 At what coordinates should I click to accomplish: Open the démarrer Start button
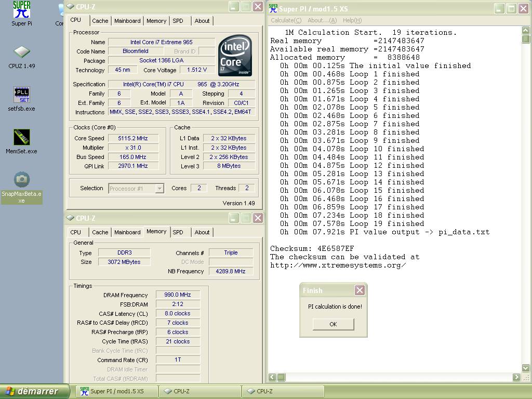(35, 391)
